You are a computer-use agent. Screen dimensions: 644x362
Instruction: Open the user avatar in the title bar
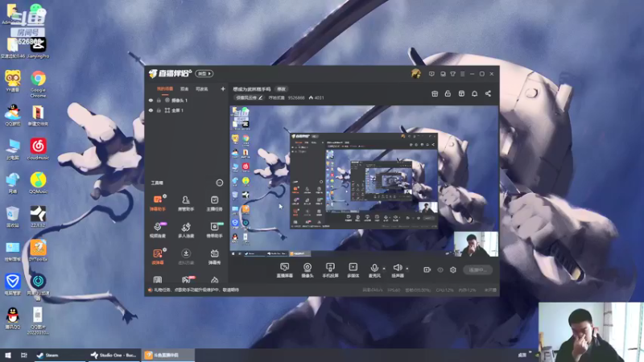click(x=415, y=74)
